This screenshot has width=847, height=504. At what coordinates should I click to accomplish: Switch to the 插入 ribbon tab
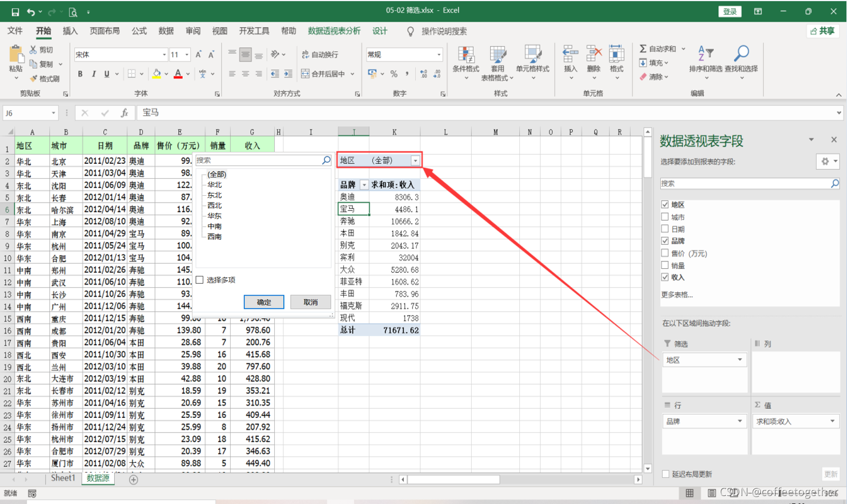[70, 31]
